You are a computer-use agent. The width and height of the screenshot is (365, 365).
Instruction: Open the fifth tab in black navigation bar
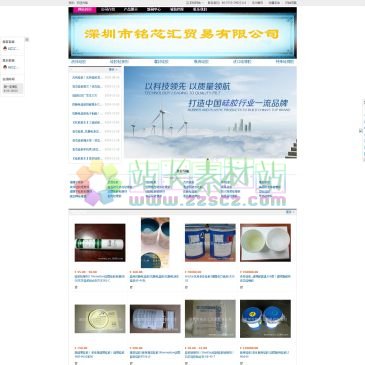coord(177,10)
